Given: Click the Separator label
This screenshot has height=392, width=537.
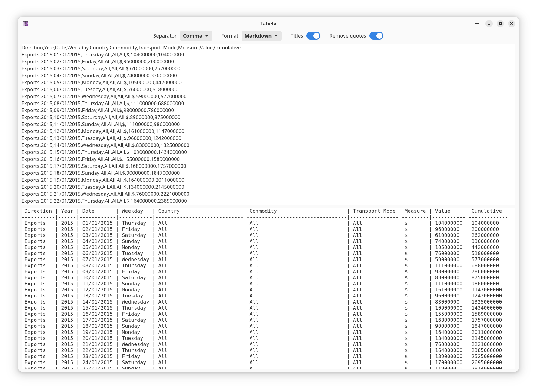Looking at the screenshot, I should tap(165, 36).
